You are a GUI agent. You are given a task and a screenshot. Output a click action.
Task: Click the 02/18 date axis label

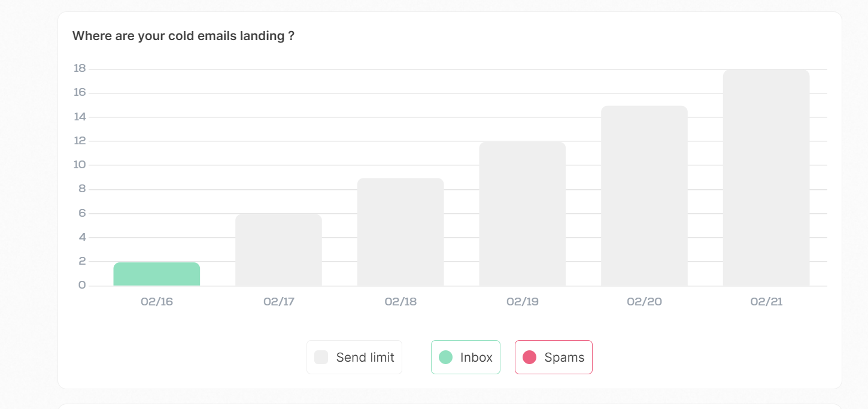point(400,302)
